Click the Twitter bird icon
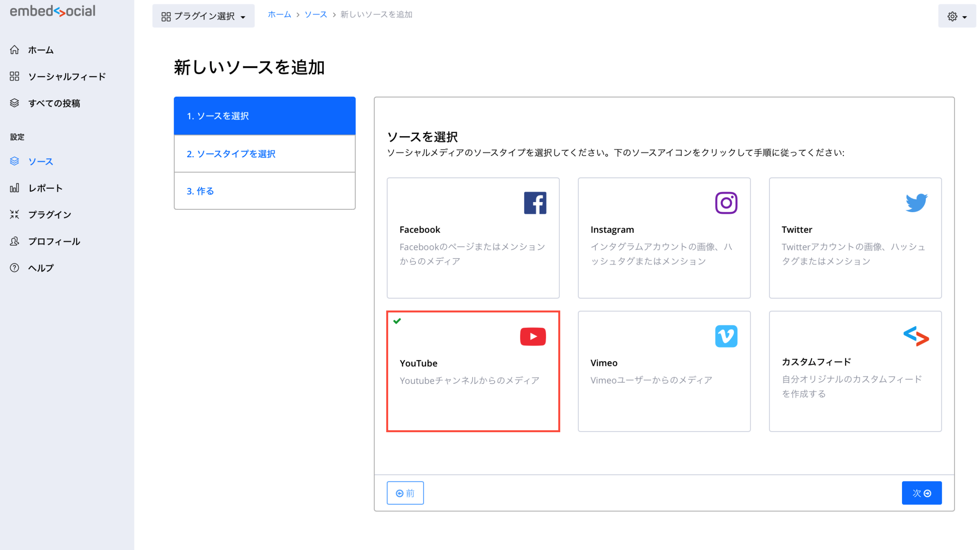Viewport: 980px width, 550px height. (x=916, y=203)
